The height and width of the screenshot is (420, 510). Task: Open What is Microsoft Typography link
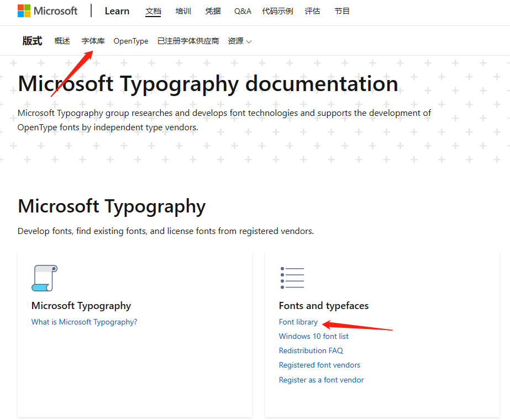(x=84, y=322)
